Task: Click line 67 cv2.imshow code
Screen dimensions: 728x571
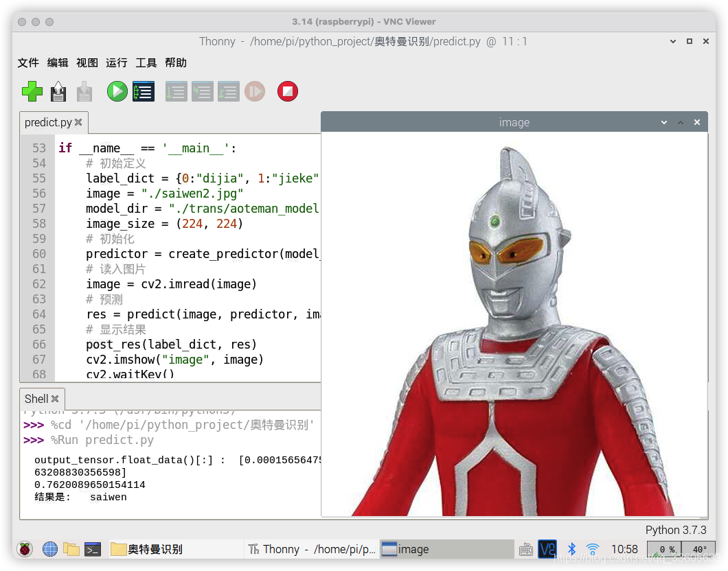Action: (x=175, y=360)
